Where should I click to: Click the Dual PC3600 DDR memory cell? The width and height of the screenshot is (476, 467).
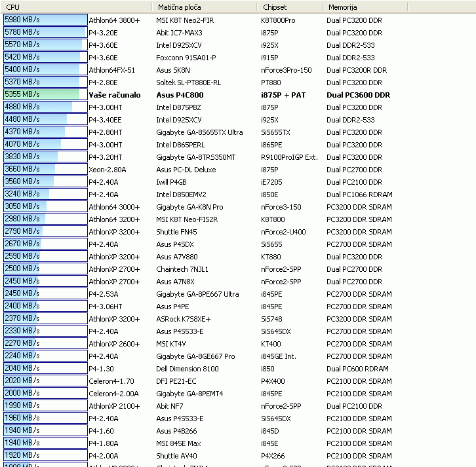[358, 95]
